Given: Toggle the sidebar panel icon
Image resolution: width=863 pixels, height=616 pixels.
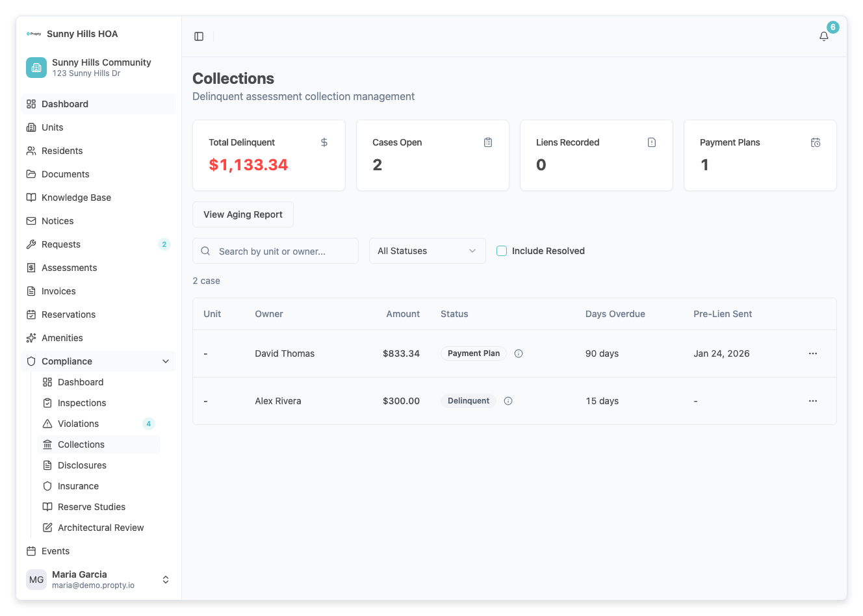Looking at the screenshot, I should click(x=199, y=36).
